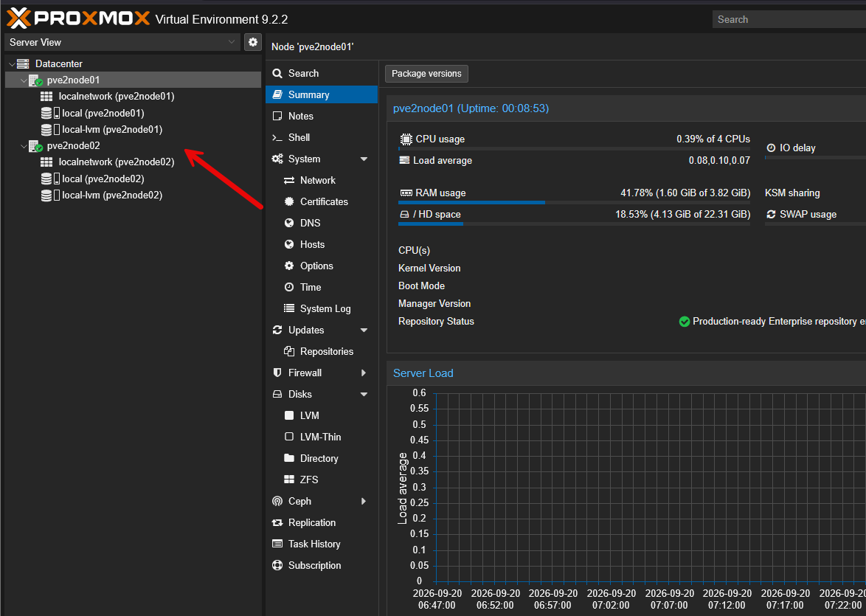Expand the Firewall submenu arrow

tap(364, 373)
